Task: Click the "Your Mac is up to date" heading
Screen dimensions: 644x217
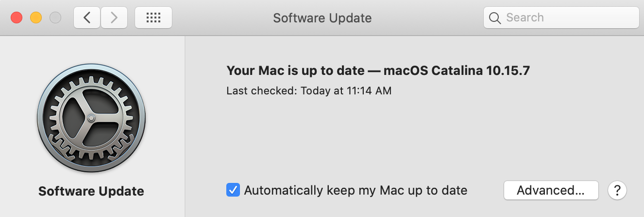Action: point(295,71)
